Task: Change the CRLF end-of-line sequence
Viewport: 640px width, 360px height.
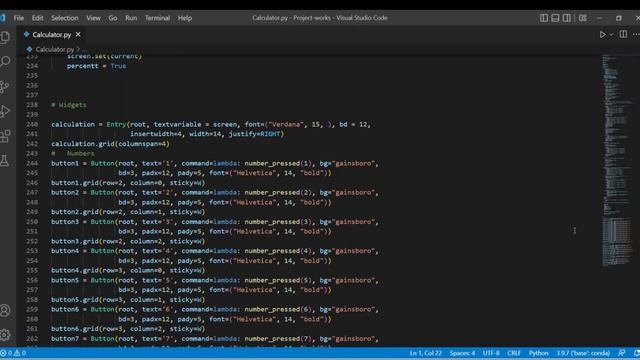Action: coord(514,353)
